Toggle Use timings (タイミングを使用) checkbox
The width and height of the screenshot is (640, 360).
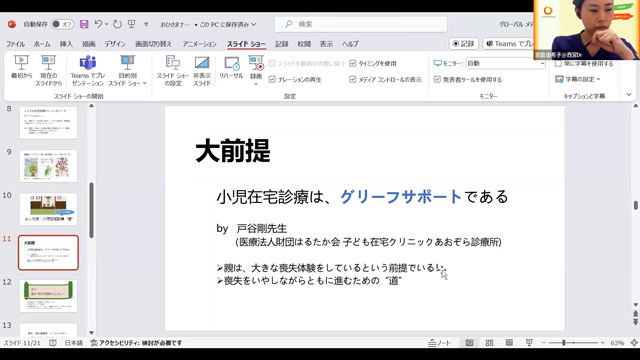pyautogui.click(x=353, y=64)
